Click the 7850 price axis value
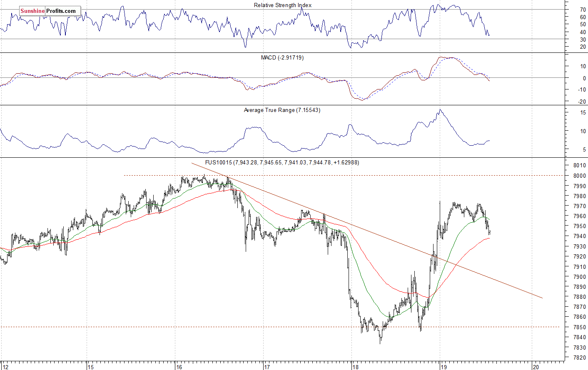The height and width of the screenshot is (370, 588). tap(580, 327)
